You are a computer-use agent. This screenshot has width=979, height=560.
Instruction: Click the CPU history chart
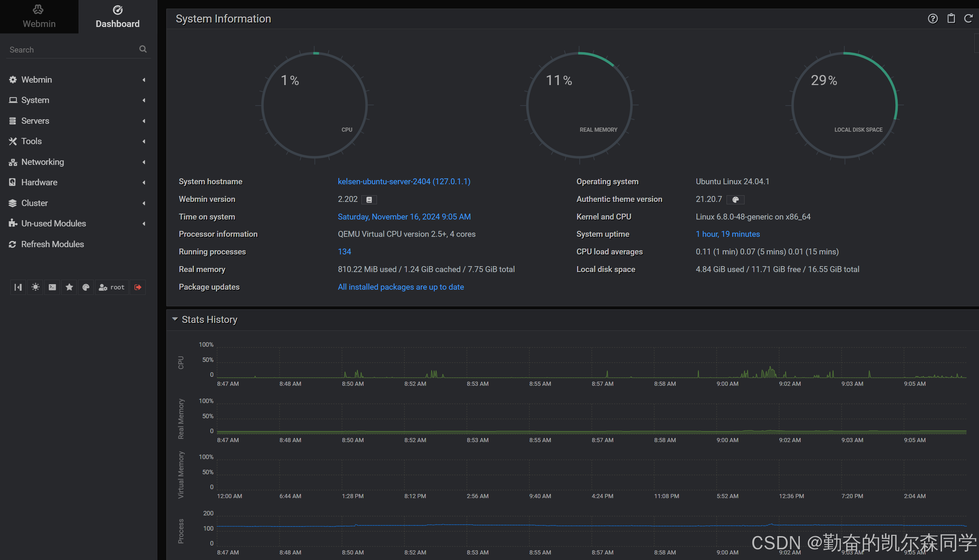[x=592, y=363]
